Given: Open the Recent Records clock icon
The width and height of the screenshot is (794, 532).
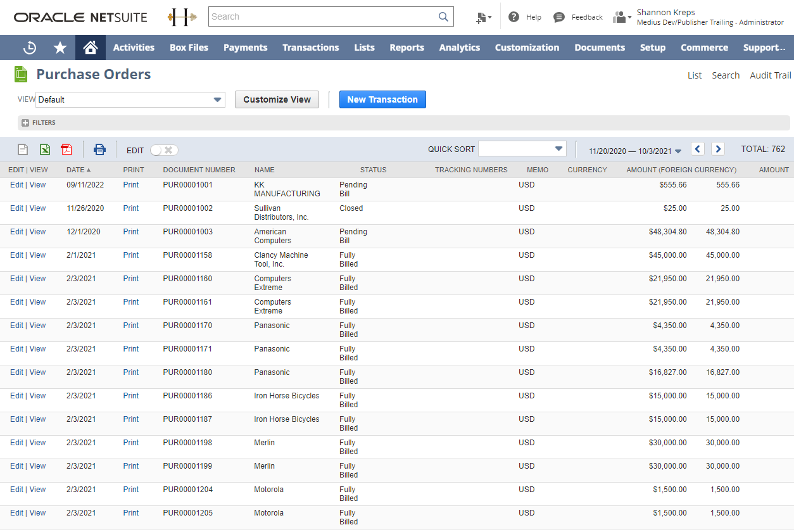Looking at the screenshot, I should coord(30,47).
